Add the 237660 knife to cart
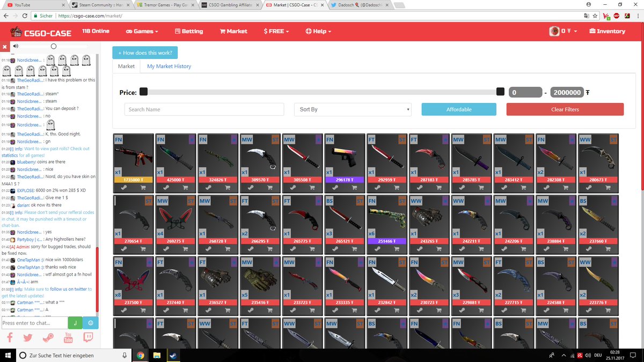Image resolution: width=644 pixels, height=362 pixels. [609, 249]
